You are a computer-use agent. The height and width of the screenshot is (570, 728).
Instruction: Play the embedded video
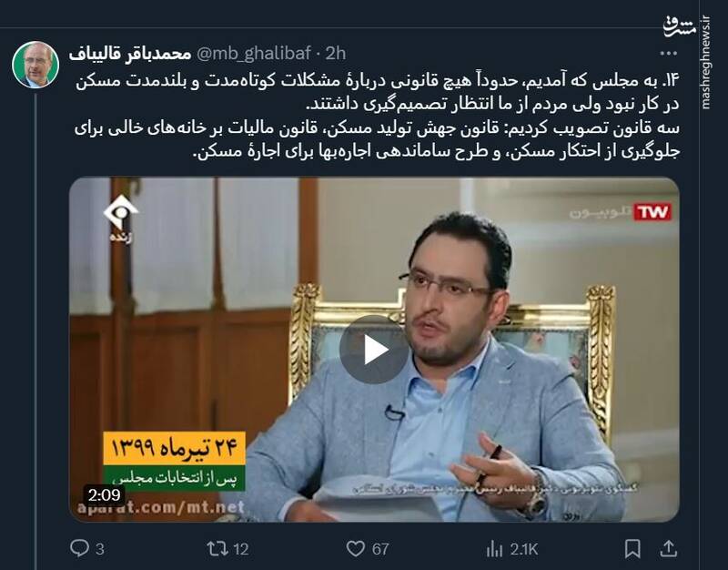pos(374,350)
